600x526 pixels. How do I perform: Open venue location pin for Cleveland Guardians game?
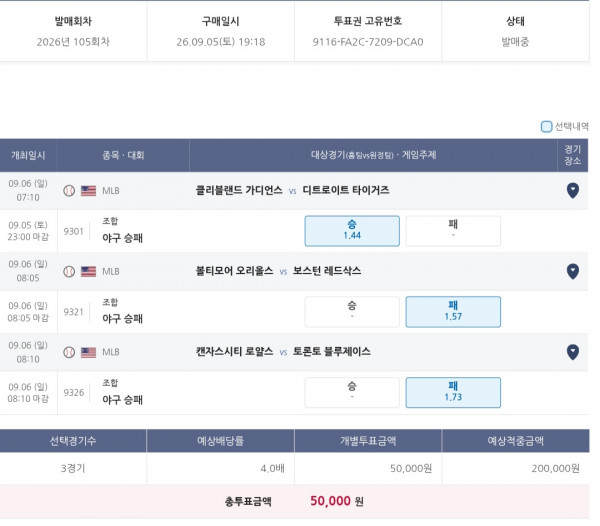[x=572, y=191]
